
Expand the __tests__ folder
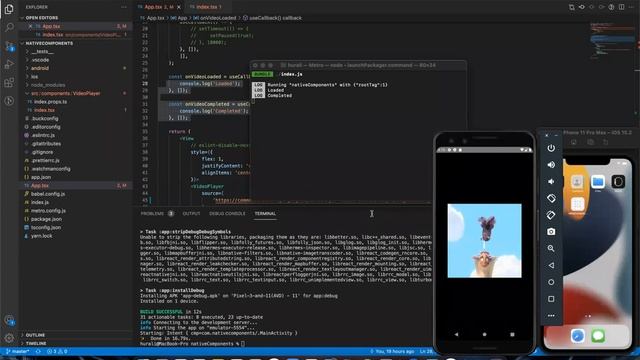coord(43,51)
